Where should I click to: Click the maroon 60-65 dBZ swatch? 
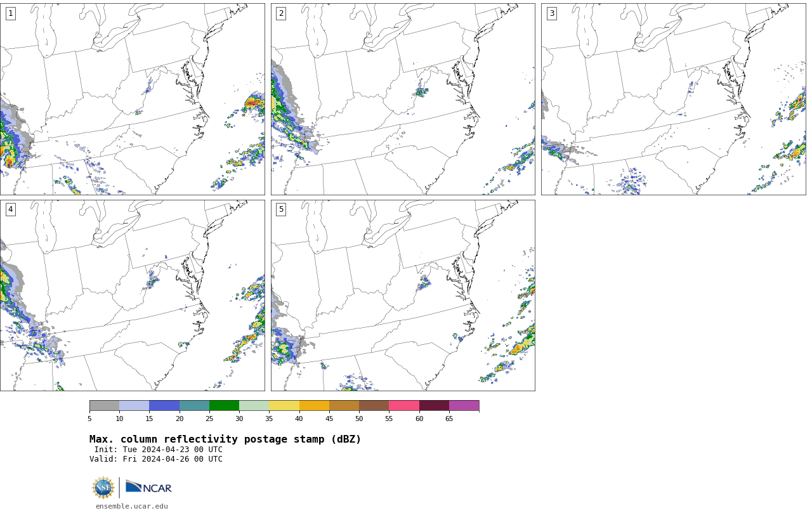434,406
